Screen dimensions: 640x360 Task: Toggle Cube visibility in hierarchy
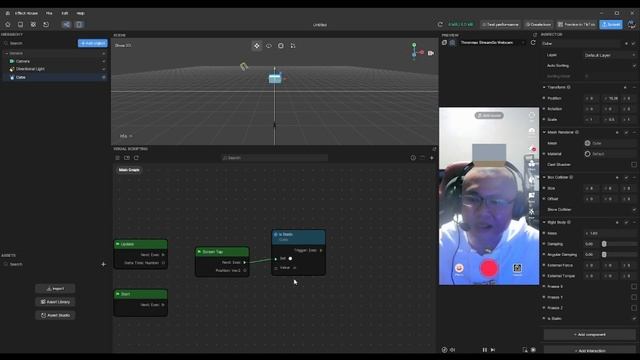click(104, 77)
